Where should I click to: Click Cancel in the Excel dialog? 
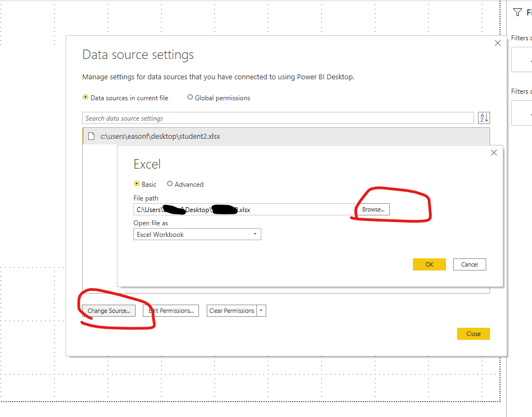coord(470,264)
